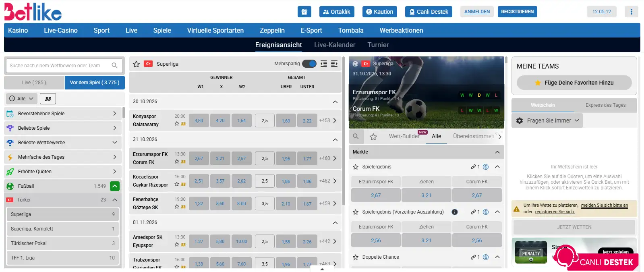Click the competition search field
This screenshot has height=272, width=644.
click(64, 65)
